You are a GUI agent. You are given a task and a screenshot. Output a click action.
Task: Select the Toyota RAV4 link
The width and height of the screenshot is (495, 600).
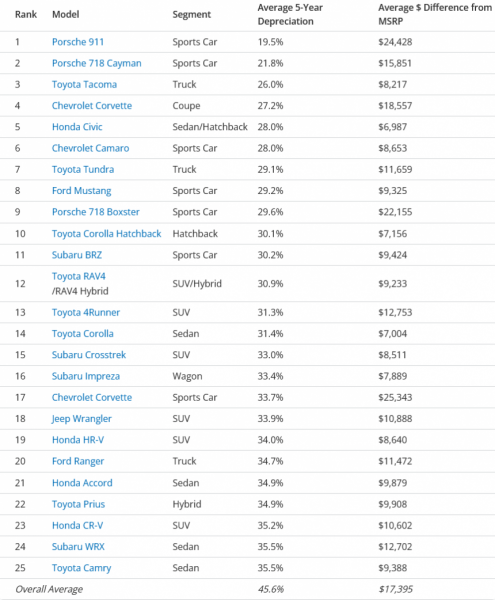coord(78,276)
